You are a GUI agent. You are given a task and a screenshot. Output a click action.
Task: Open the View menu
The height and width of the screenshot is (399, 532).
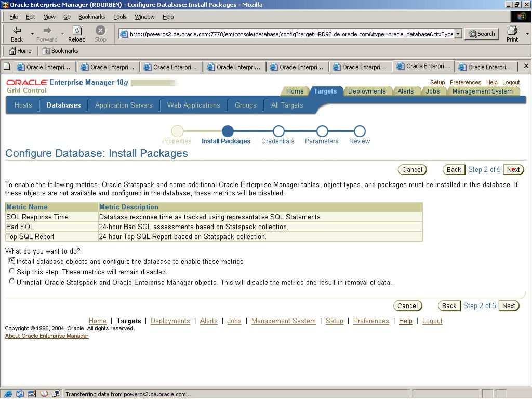pos(49,17)
